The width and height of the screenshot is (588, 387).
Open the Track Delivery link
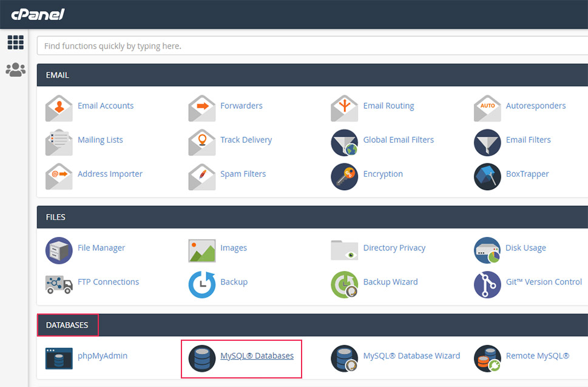click(246, 140)
